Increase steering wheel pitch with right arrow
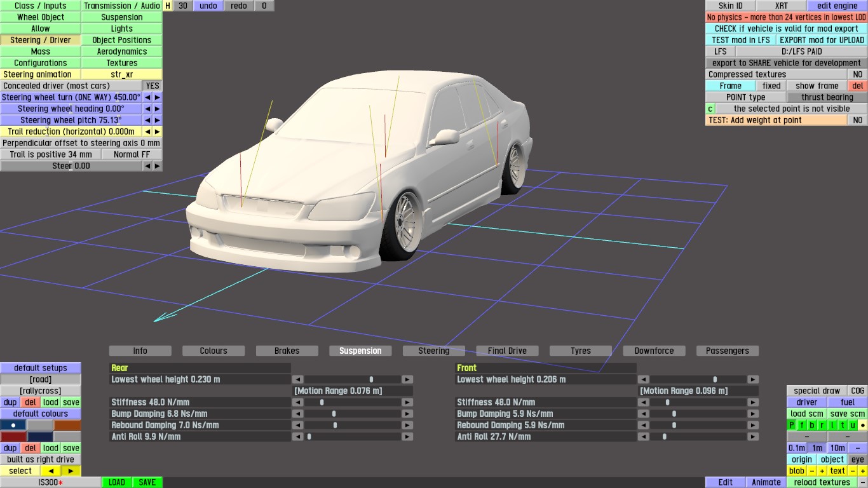Screen dimensions: 868x488 point(158,120)
